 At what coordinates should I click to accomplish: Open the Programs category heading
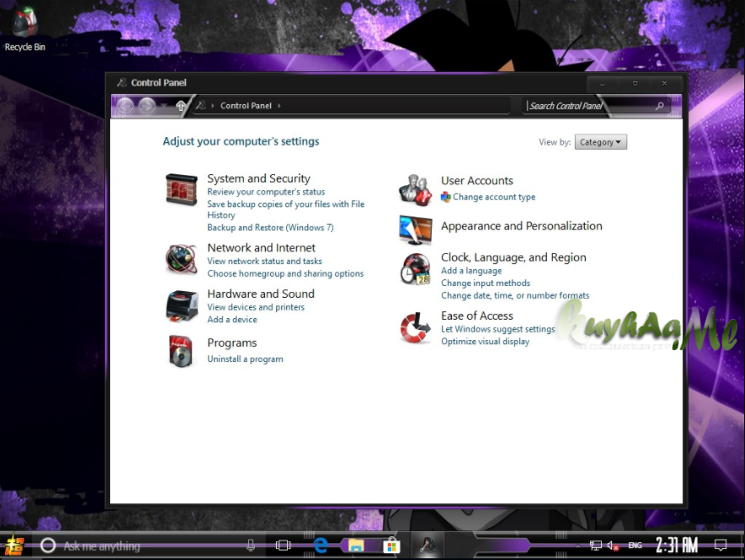click(x=232, y=343)
